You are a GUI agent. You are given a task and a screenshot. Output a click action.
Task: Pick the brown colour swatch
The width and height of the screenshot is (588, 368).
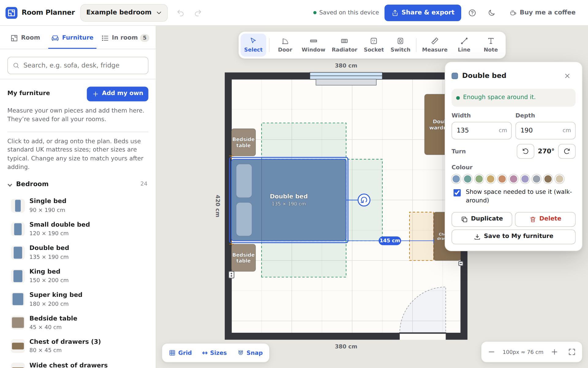(x=548, y=179)
